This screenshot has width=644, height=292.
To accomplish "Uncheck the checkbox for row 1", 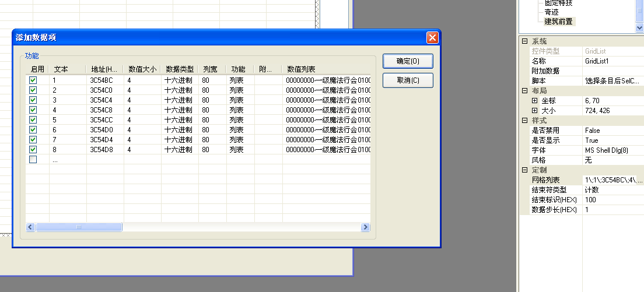I will click(x=33, y=80).
